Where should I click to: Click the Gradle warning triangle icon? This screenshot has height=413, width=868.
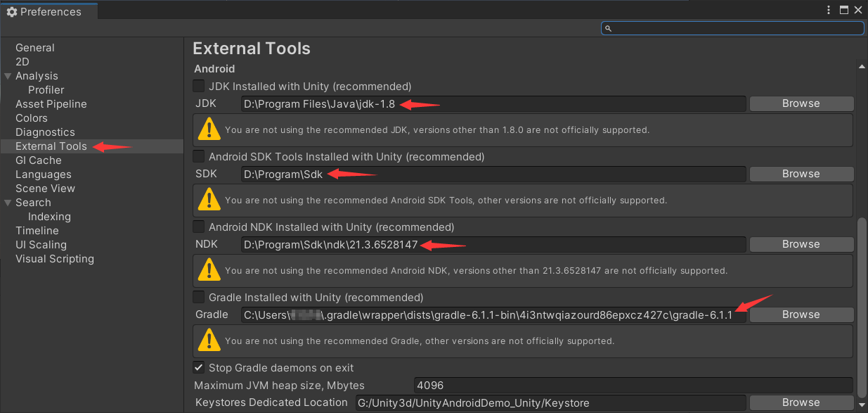(209, 341)
